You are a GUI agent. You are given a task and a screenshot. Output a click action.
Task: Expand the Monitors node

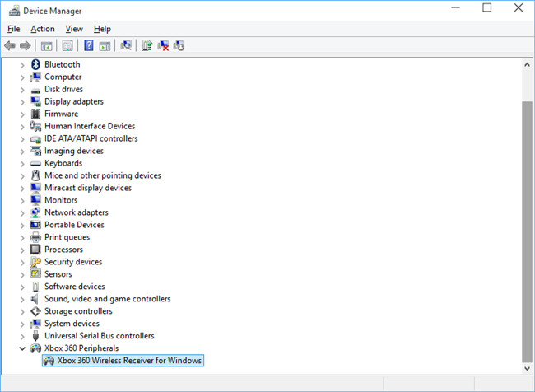[22, 200]
